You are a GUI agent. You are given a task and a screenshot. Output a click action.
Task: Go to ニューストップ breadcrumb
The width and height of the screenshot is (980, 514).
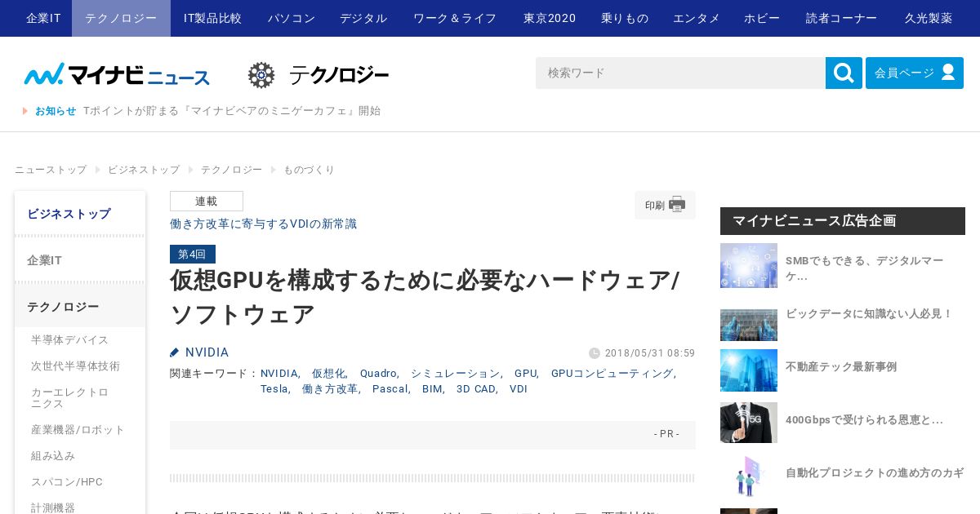click(x=51, y=170)
